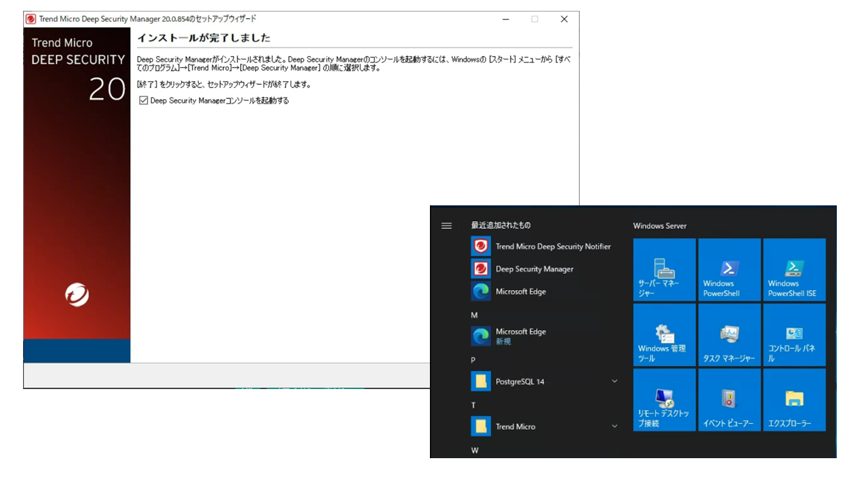
Task: Open the Windows 管理ツール tile
Action: (x=664, y=334)
